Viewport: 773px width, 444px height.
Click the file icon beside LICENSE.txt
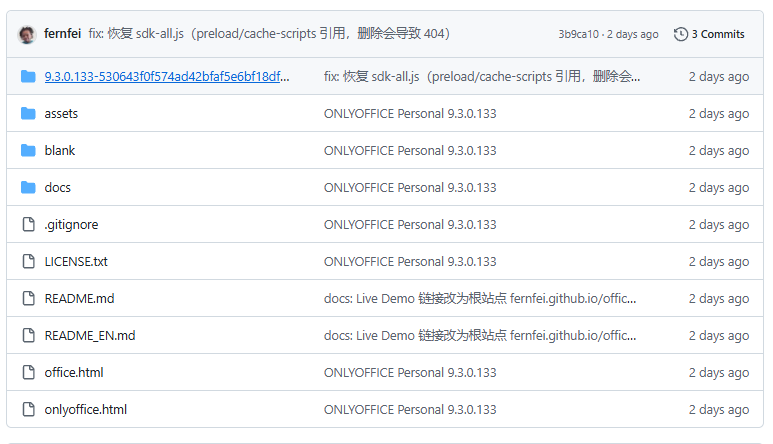pos(29,261)
